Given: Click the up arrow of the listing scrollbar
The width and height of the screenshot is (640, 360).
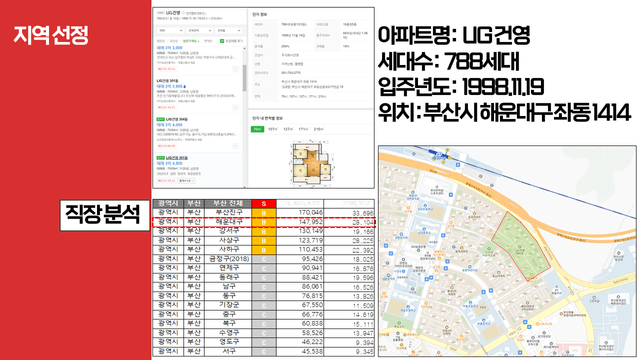Looking at the screenshot, I should [244, 49].
